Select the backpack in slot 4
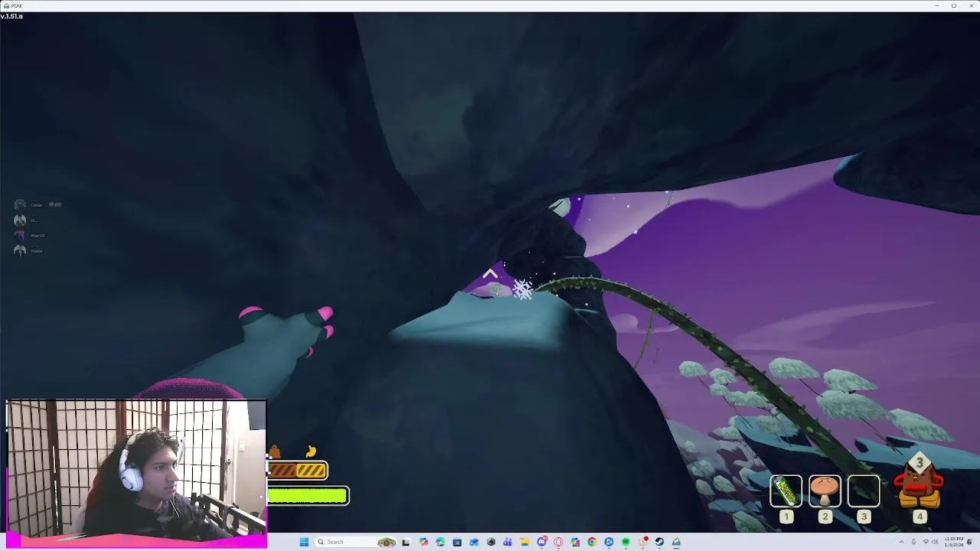 pyautogui.click(x=919, y=482)
